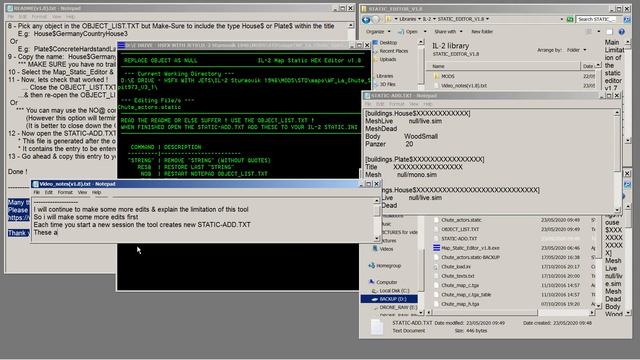Click Explorer search box go icon

click(627, 19)
